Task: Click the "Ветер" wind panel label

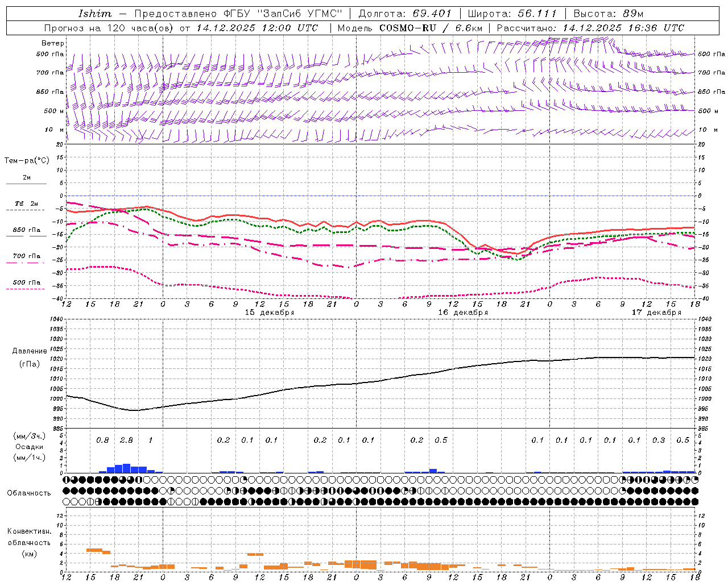Action: (x=52, y=43)
